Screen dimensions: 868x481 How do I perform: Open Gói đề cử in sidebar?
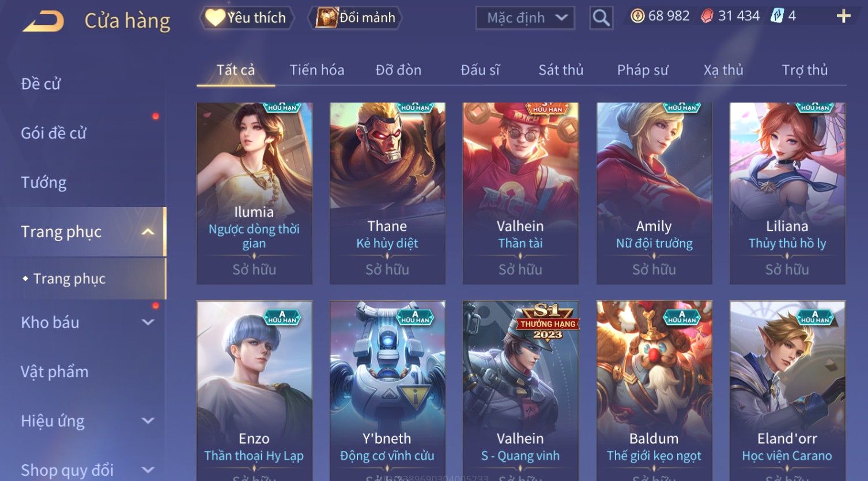54,133
